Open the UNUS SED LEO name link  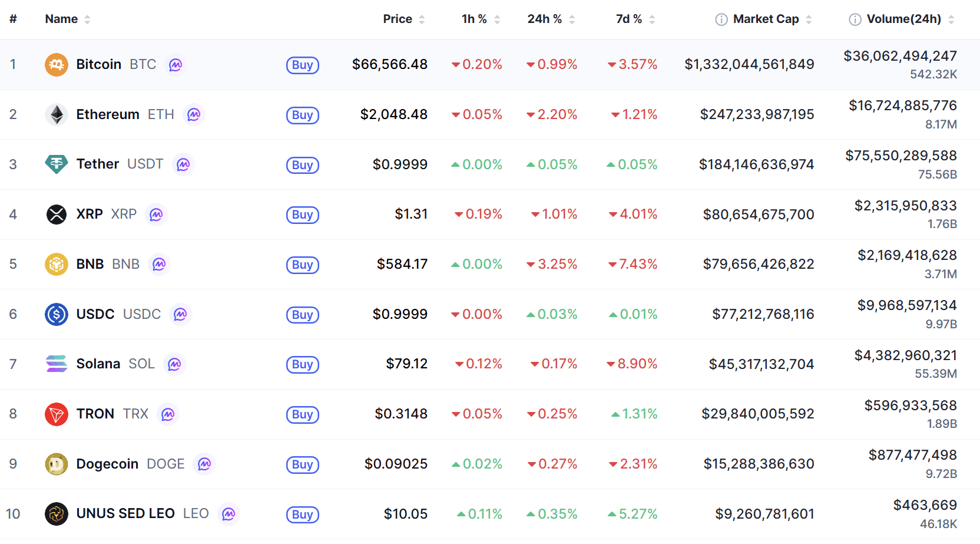point(125,513)
